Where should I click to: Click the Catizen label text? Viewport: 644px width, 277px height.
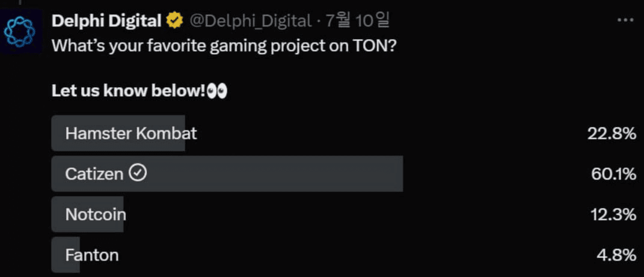point(94,174)
